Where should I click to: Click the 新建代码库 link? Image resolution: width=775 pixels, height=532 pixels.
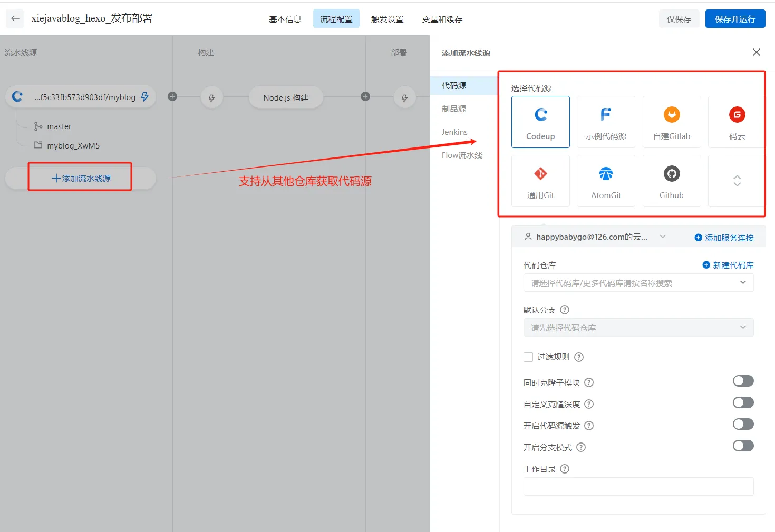point(732,265)
